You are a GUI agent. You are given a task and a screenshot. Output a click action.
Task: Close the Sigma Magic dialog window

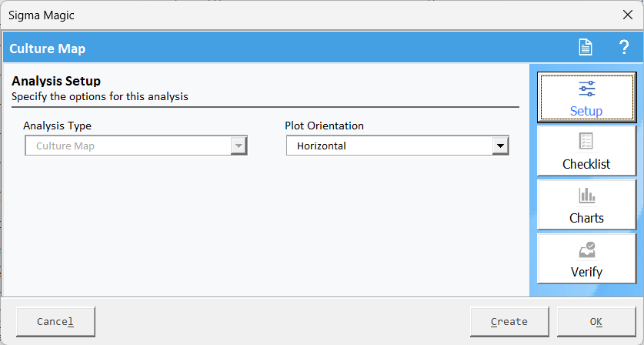point(628,15)
